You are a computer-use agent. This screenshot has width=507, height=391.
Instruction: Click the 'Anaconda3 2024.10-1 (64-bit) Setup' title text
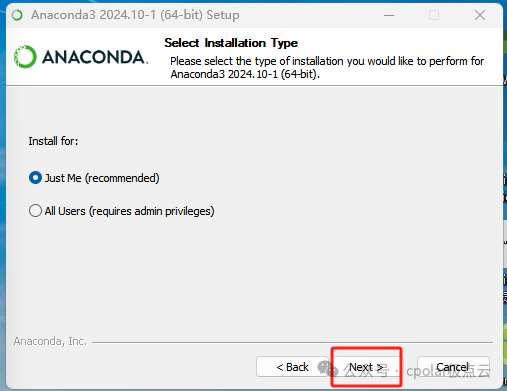(x=135, y=15)
